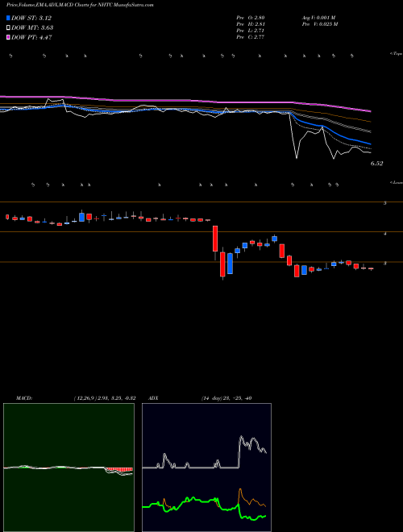This screenshot has height=532, width=403.
Task: Click the white ADX line peak
Action: pos(241,438)
